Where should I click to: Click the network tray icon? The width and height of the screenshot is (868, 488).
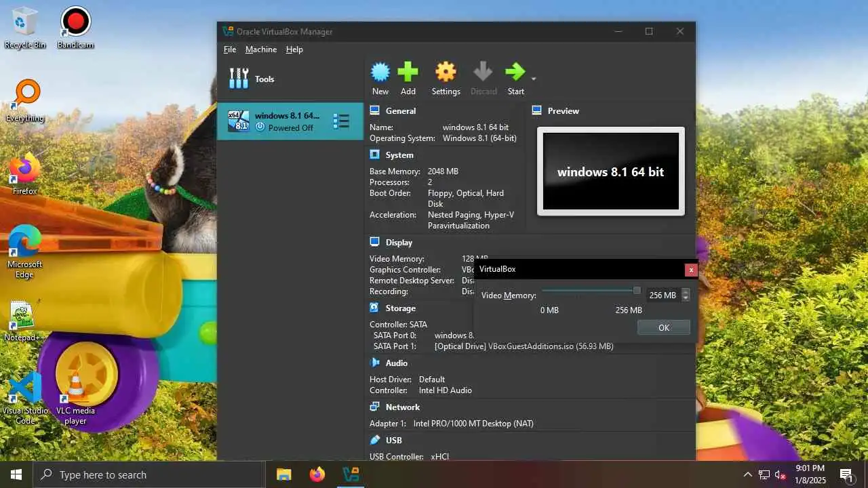[764, 474]
